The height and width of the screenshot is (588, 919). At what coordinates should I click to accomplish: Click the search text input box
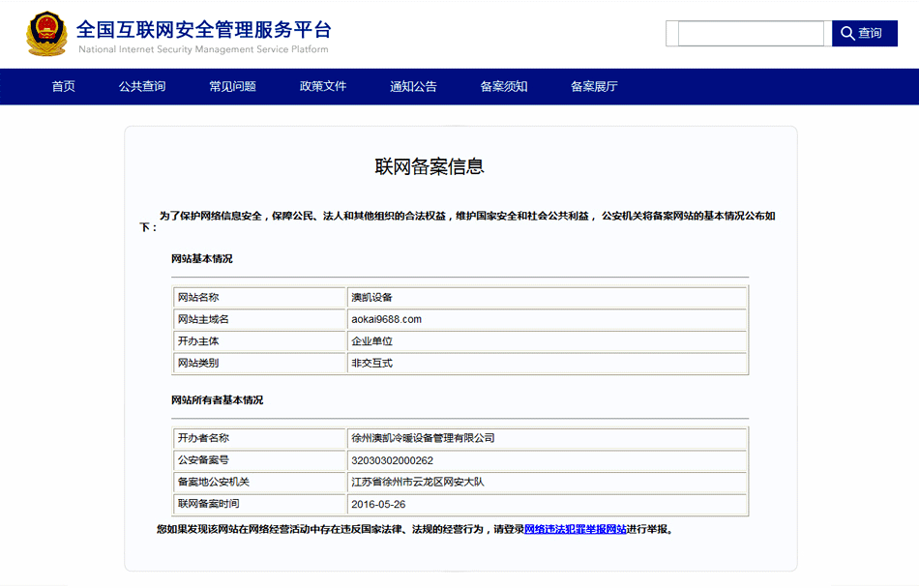pos(753,34)
